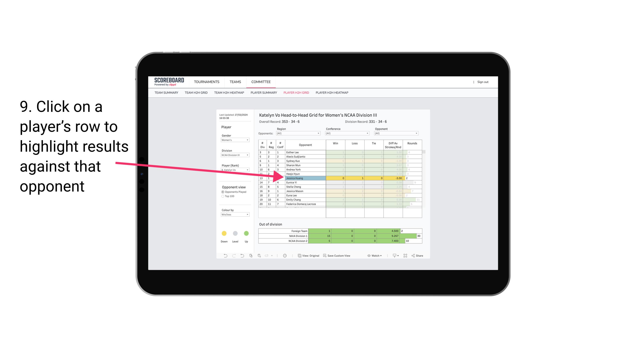The image size is (644, 346).
Task: Select the Up green colour swatch
Action: coord(246,233)
